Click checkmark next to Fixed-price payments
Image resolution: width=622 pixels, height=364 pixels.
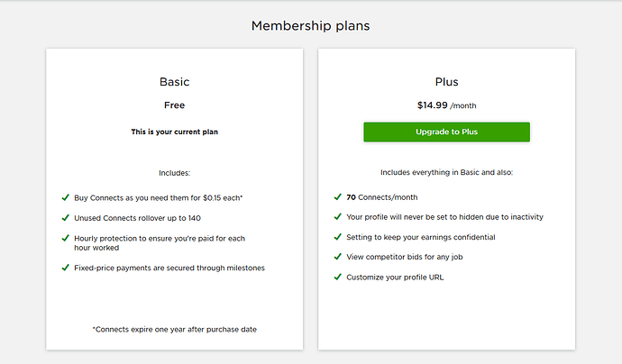(x=66, y=268)
